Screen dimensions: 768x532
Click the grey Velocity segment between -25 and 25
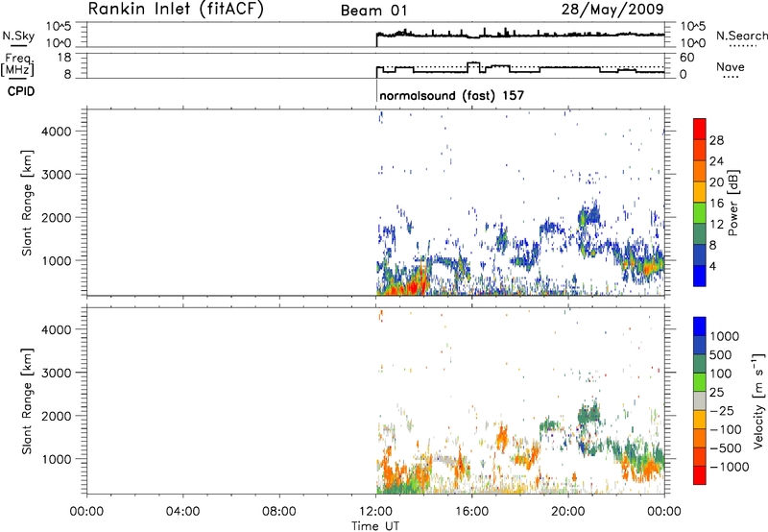700,400
